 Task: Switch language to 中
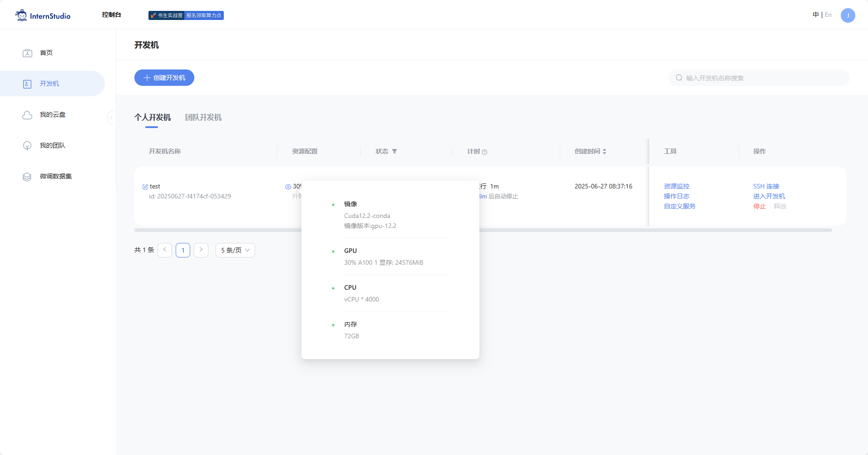tap(815, 15)
